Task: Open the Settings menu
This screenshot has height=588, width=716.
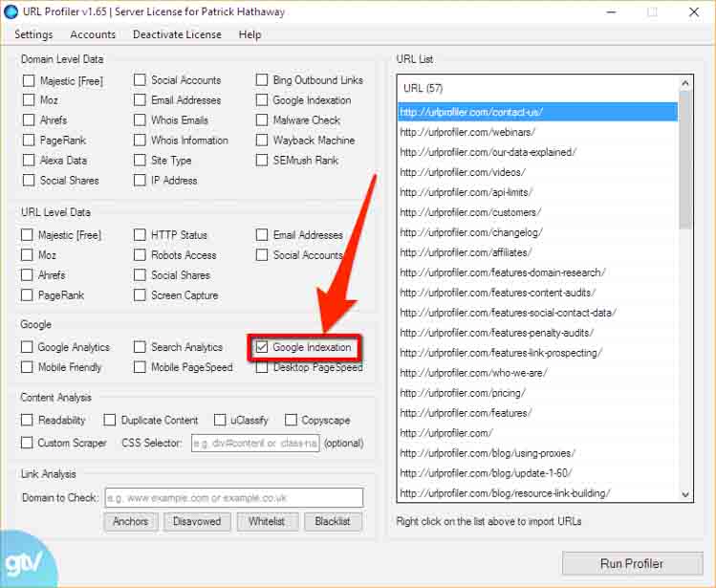Action: [x=33, y=34]
